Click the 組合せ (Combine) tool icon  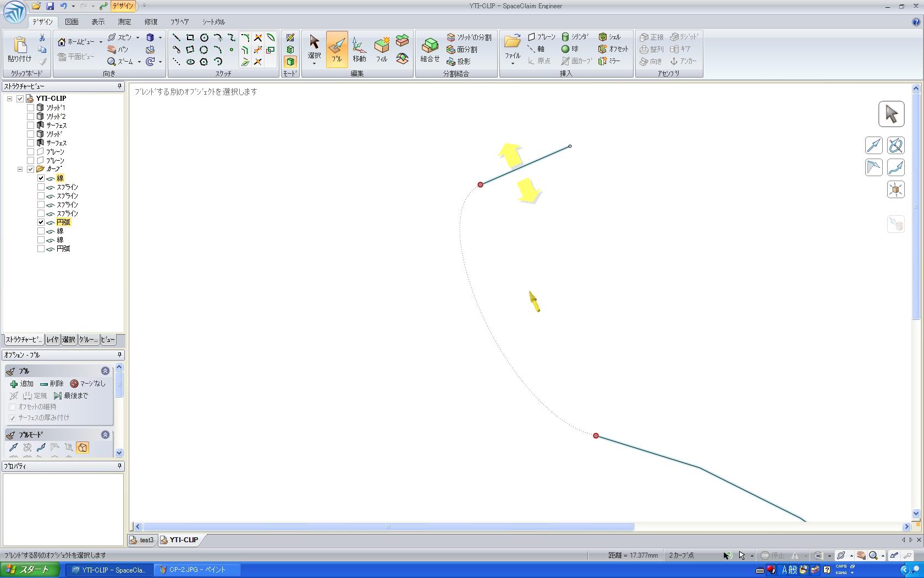pyautogui.click(x=430, y=49)
